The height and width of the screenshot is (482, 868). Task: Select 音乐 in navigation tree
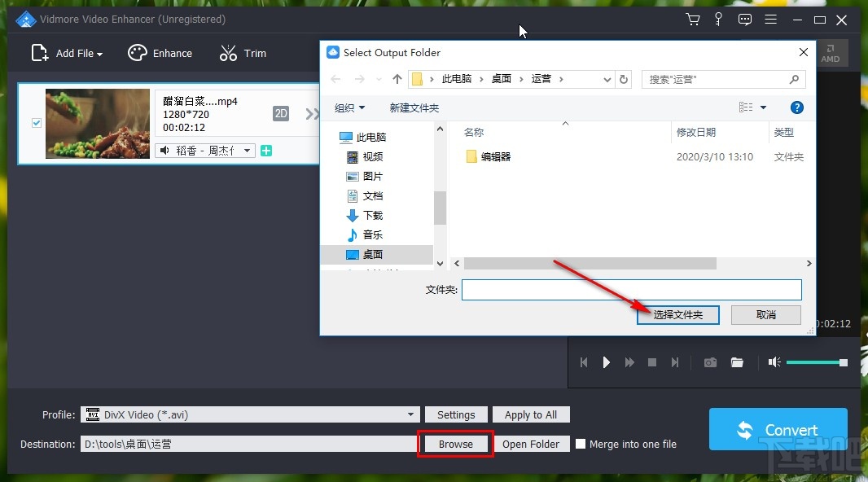(x=365, y=234)
